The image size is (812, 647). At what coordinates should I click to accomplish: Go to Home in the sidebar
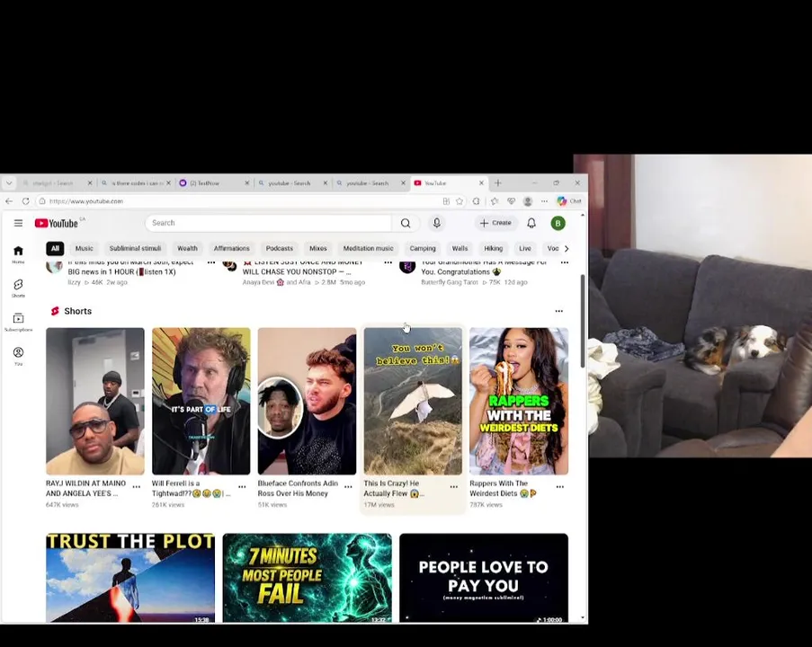pyautogui.click(x=18, y=254)
